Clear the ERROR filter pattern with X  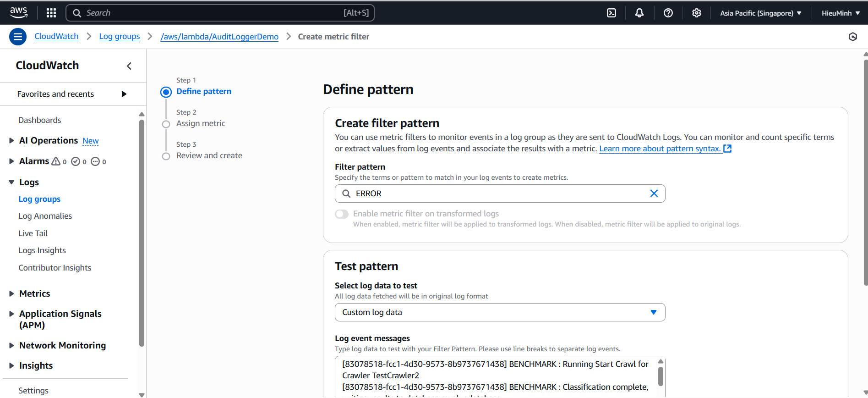point(654,193)
